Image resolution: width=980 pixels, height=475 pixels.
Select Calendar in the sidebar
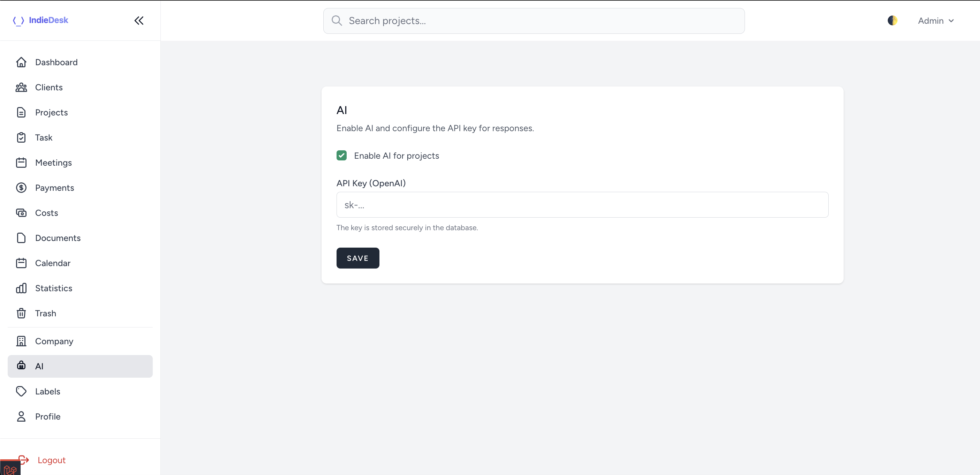tap(53, 263)
